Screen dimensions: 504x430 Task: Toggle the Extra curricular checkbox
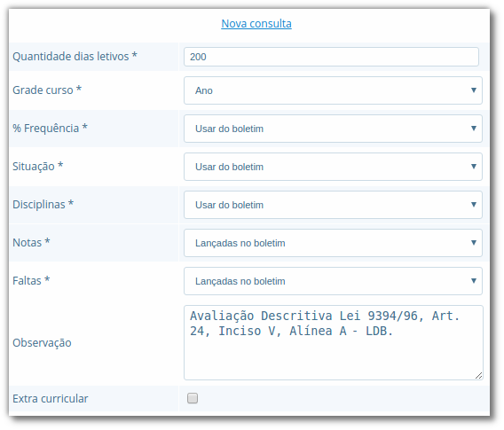tap(193, 398)
